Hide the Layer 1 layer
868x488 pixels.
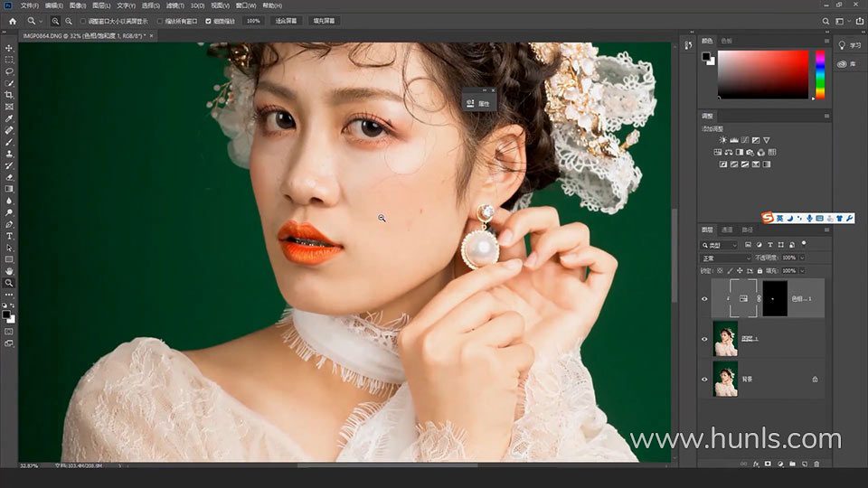point(704,339)
